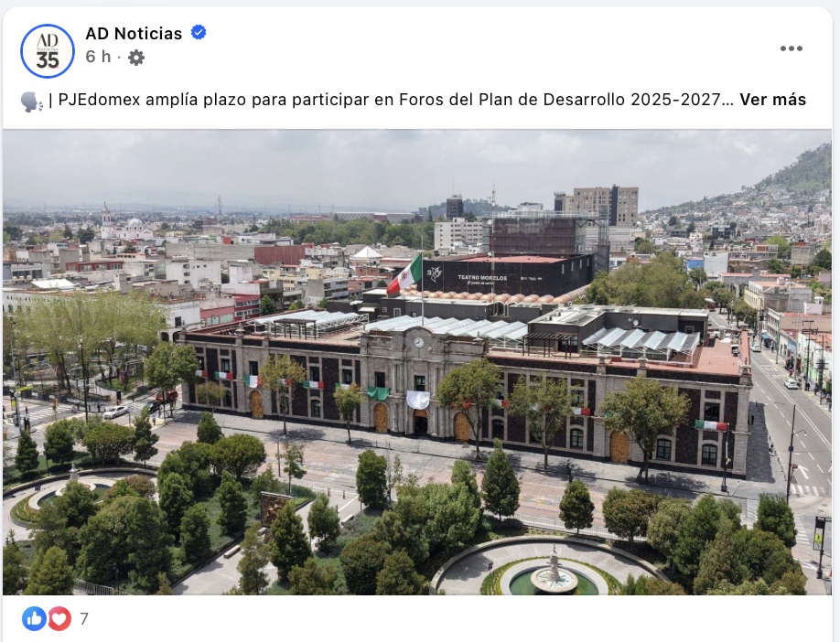Image resolution: width=840 pixels, height=642 pixels.
Task: Click the clock on the building facade
Action: (419, 342)
